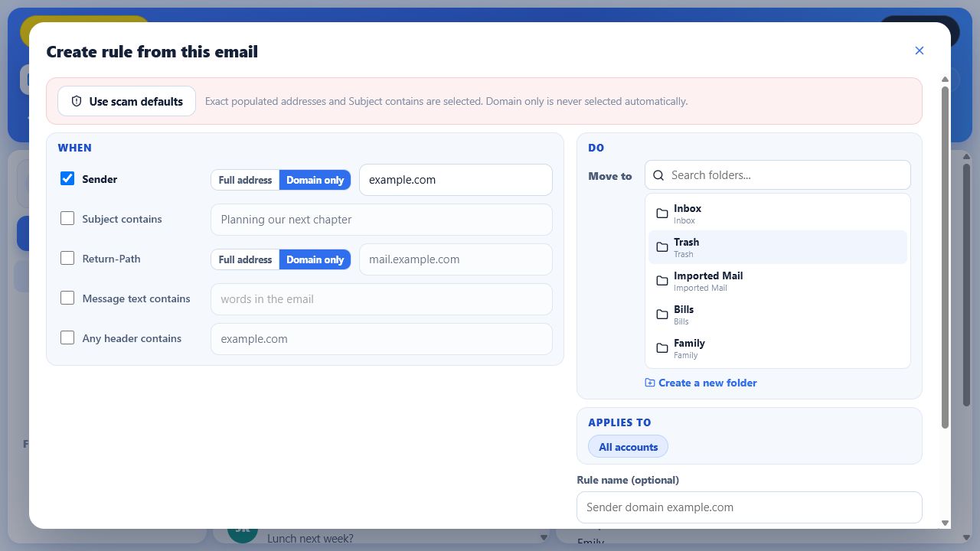This screenshot has width=980, height=551.
Task: Select Domain only for Return-Path
Action: pyautogui.click(x=315, y=259)
